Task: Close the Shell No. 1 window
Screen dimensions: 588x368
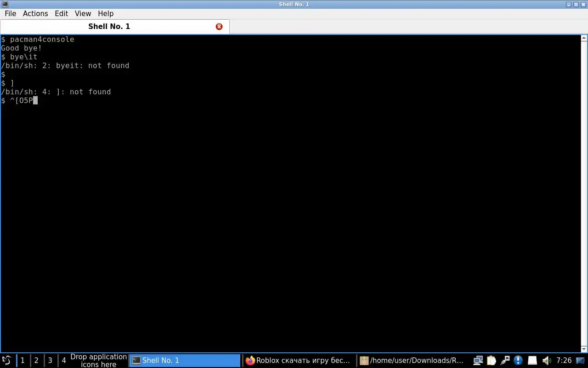Action: click(x=583, y=4)
